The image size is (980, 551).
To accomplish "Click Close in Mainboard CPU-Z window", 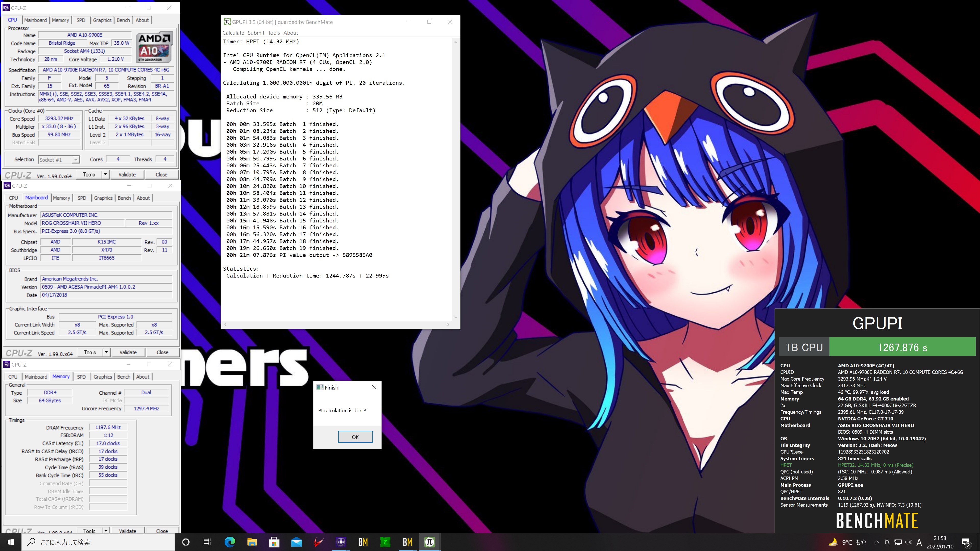I will click(163, 353).
